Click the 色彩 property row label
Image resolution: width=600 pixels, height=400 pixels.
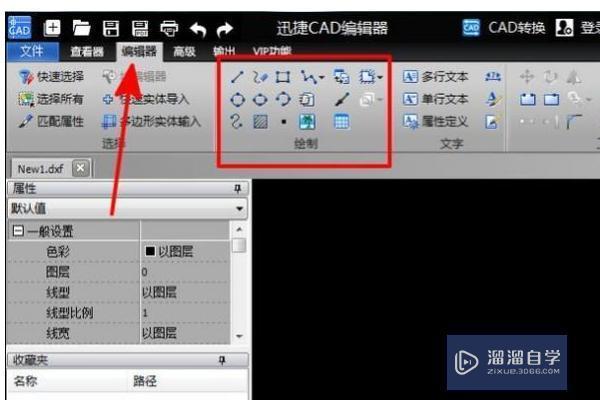(x=58, y=251)
